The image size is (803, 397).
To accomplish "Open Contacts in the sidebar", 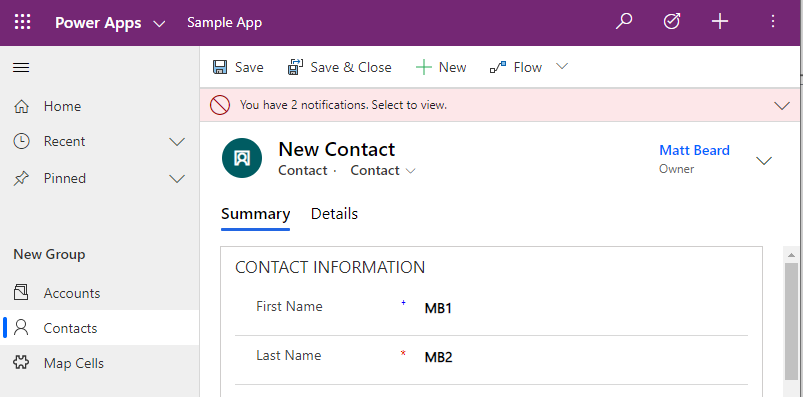I will coord(100,328).
